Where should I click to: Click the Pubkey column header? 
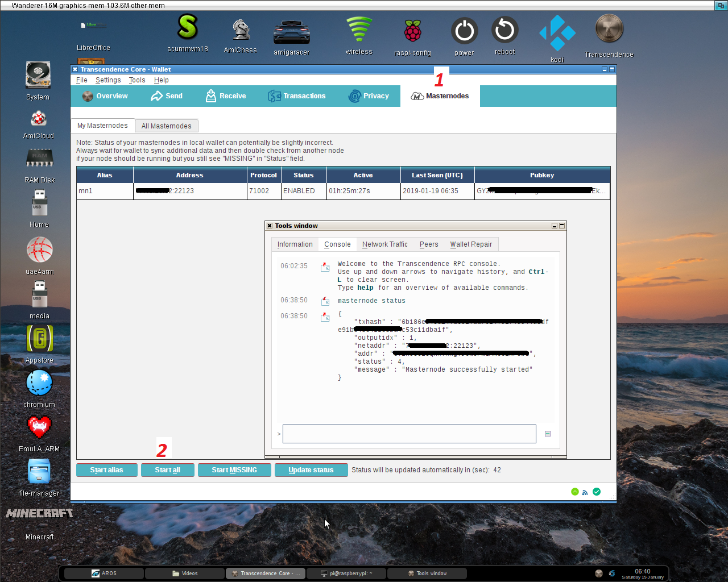pyautogui.click(x=542, y=175)
